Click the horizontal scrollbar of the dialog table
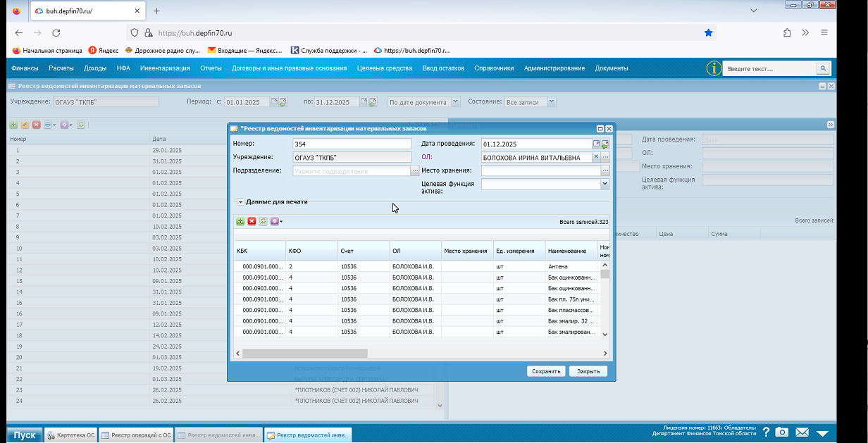 (305, 354)
